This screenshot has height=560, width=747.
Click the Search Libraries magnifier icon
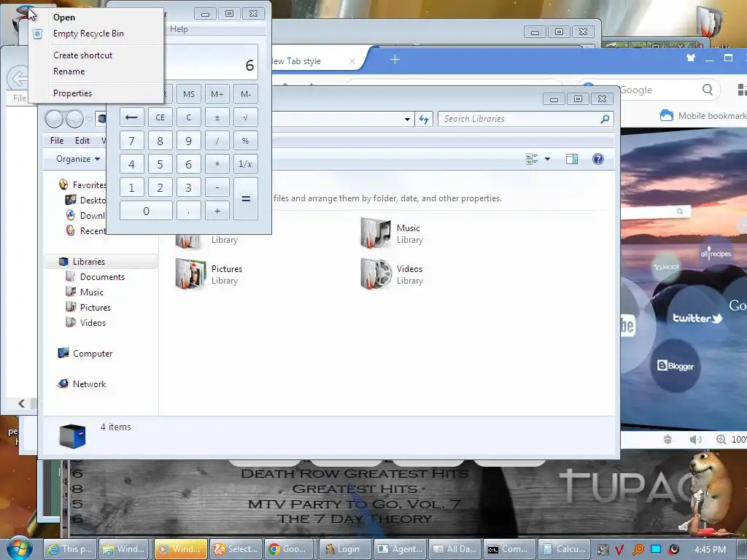pyautogui.click(x=605, y=119)
